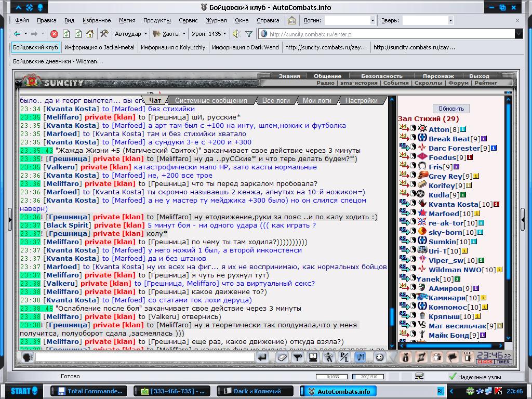
Task: Stop page loading with red X icon
Action: pyautogui.click(x=54, y=34)
